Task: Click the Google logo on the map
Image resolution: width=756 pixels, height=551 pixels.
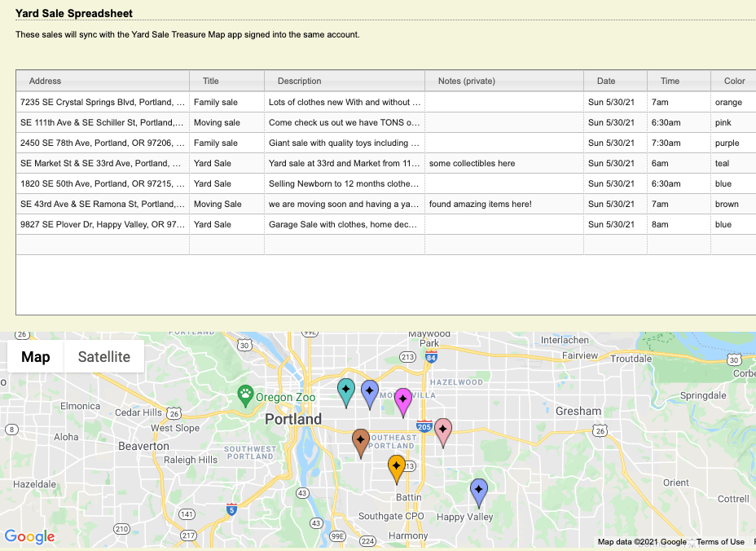Action: click(30, 536)
